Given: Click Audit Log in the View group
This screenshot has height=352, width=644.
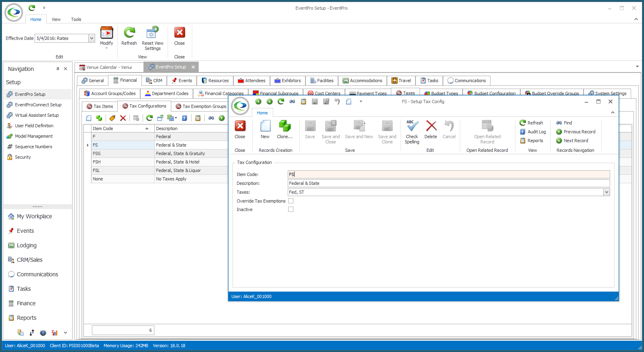Looking at the screenshot, I should [x=533, y=132].
